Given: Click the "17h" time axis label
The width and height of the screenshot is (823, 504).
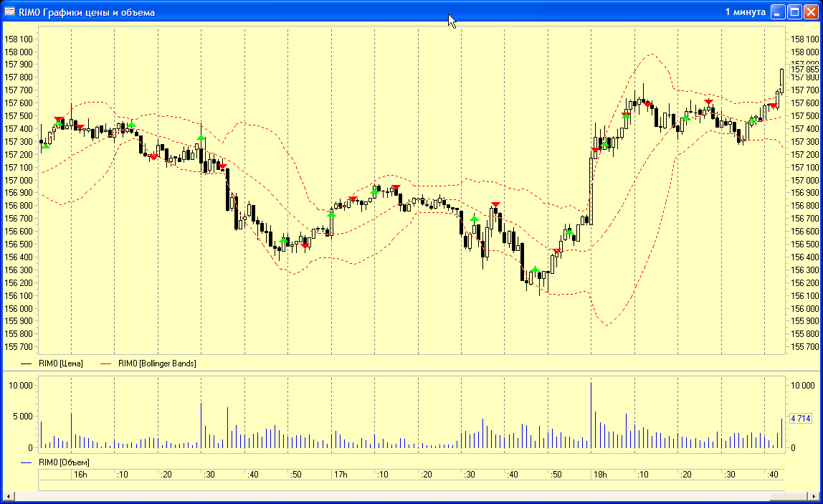Looking at the screenshot, I should (x=341, y=475).
